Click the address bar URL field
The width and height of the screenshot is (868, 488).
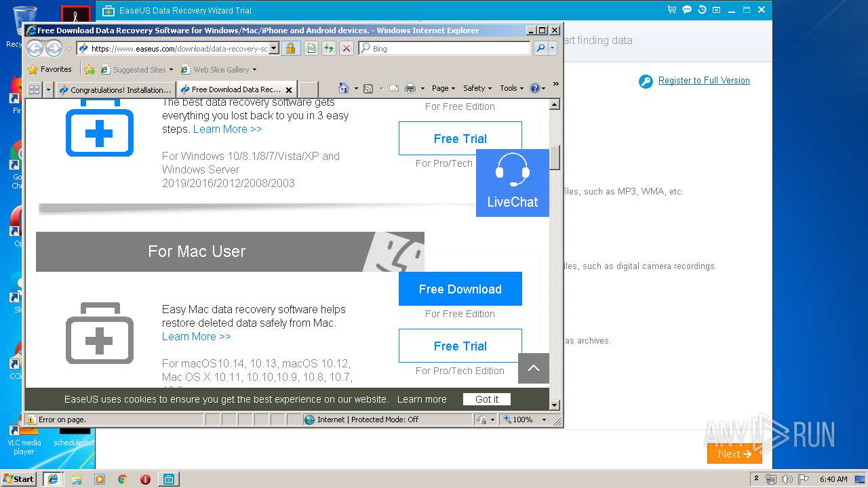pos(179,49)
